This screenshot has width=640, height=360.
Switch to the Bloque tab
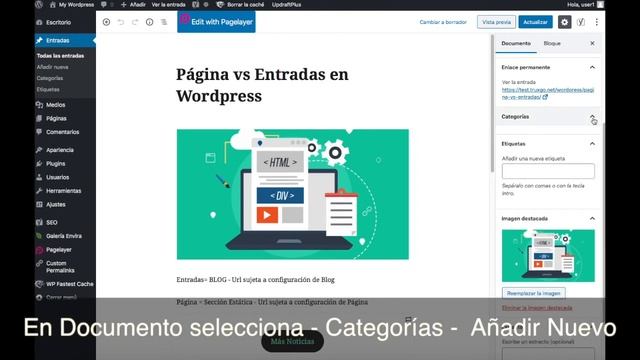point(552,43)
